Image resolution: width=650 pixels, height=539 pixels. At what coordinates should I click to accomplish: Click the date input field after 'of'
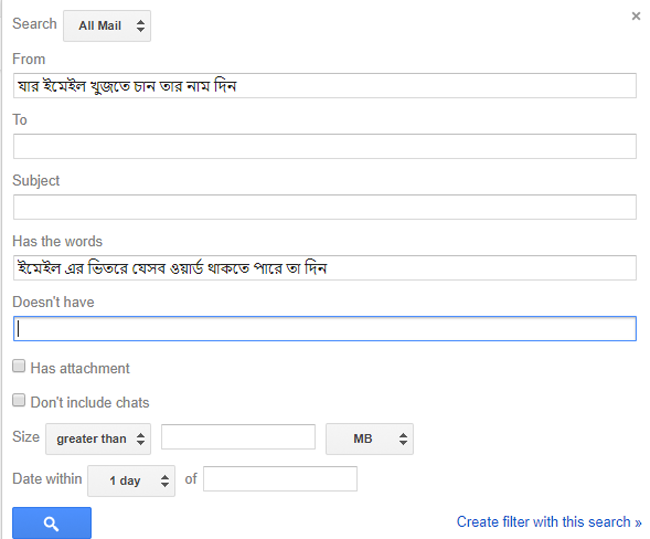click(280, 479)
